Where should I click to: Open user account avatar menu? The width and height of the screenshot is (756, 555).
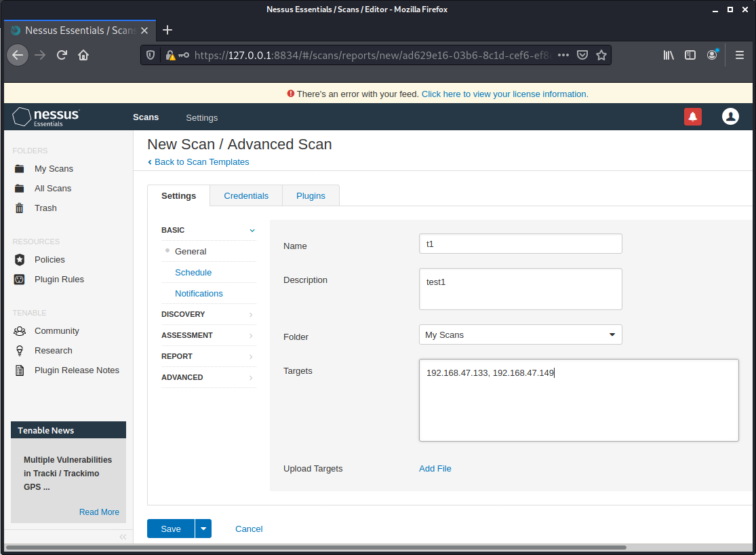(x=730, y=117)
